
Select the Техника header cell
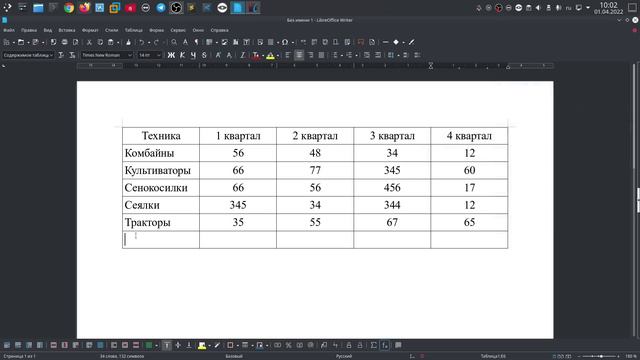tap(161, 136)
